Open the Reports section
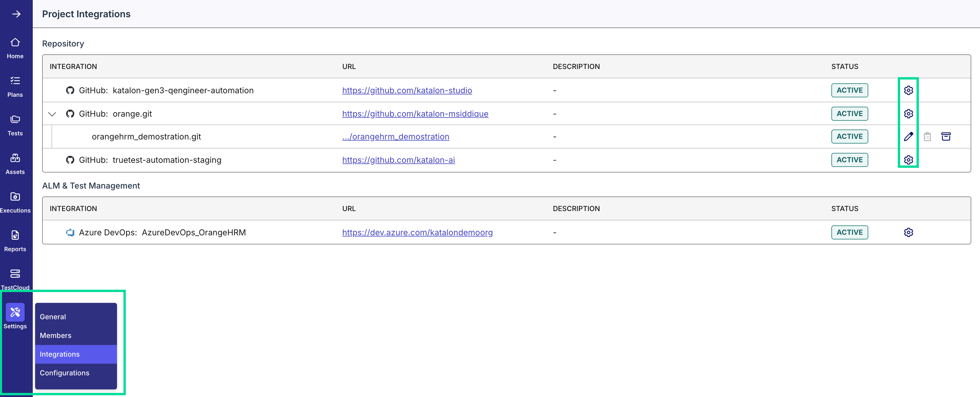980x397 pixels. 15,241
